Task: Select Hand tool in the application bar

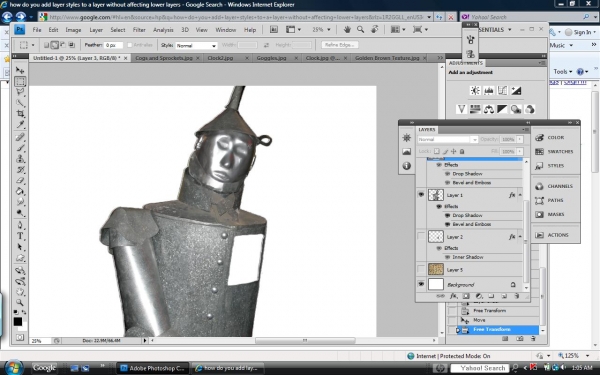Action: [x=347, y=29]
